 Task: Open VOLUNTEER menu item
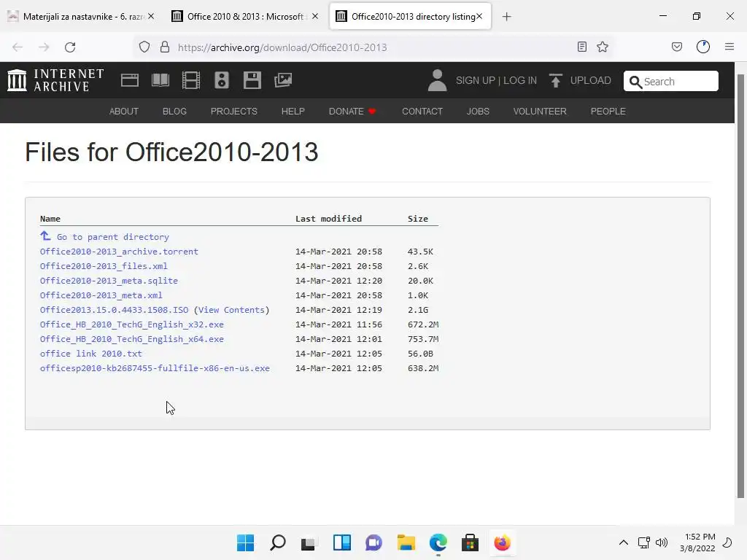tap(540, 112)
